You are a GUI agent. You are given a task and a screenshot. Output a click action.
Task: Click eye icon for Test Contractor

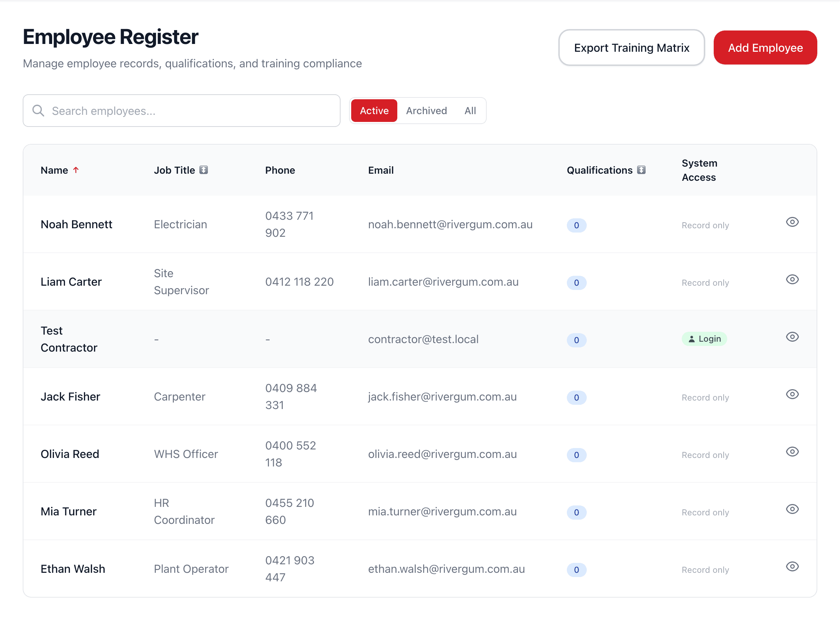pos(792,337)
